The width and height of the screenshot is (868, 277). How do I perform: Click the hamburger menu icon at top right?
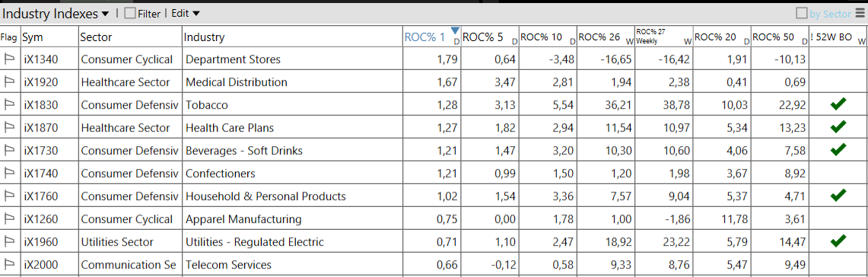[859, 13]
